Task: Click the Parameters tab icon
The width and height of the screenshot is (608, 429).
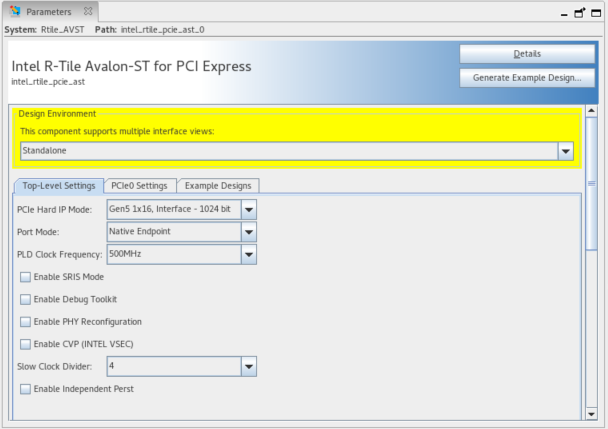Action: point(15,12)
